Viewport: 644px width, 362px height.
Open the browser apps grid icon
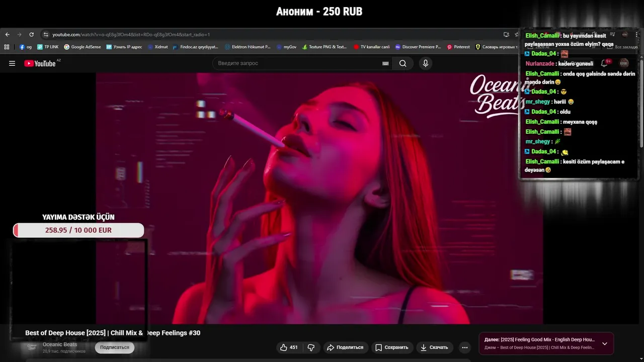[7, 47]
